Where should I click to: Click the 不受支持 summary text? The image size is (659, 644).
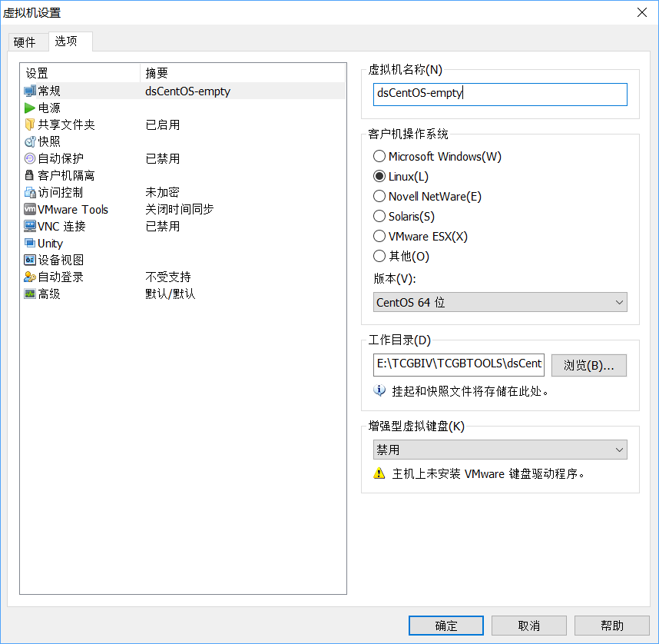[x=168, y=277]
